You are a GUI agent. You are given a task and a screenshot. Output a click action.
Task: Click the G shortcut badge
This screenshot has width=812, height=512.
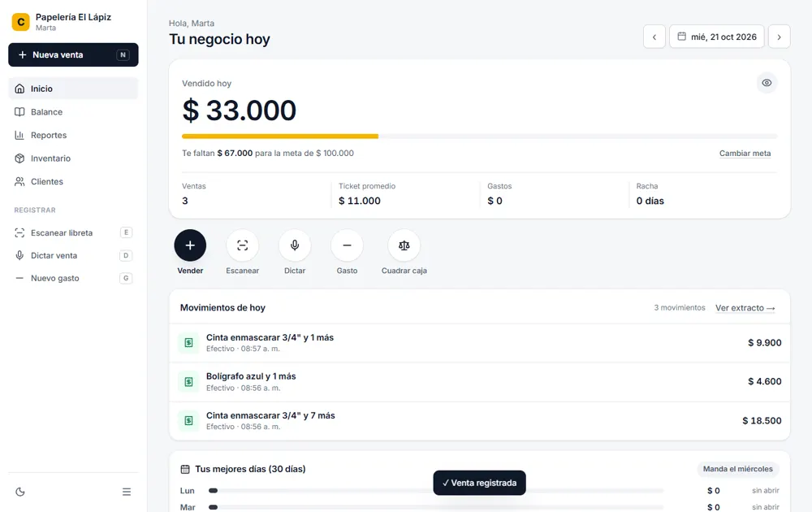point(126,278)
